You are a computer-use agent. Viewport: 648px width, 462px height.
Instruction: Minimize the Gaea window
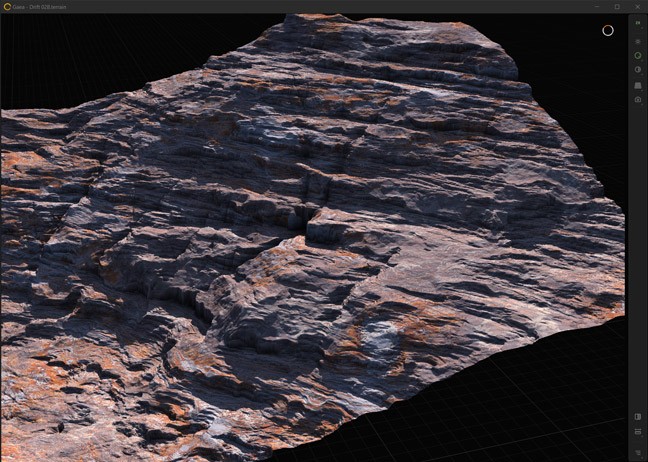(x=596, y=6)
